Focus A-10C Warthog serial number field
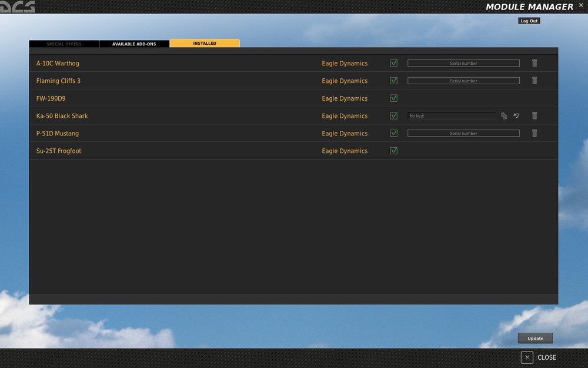 click(x=463, y=63)
